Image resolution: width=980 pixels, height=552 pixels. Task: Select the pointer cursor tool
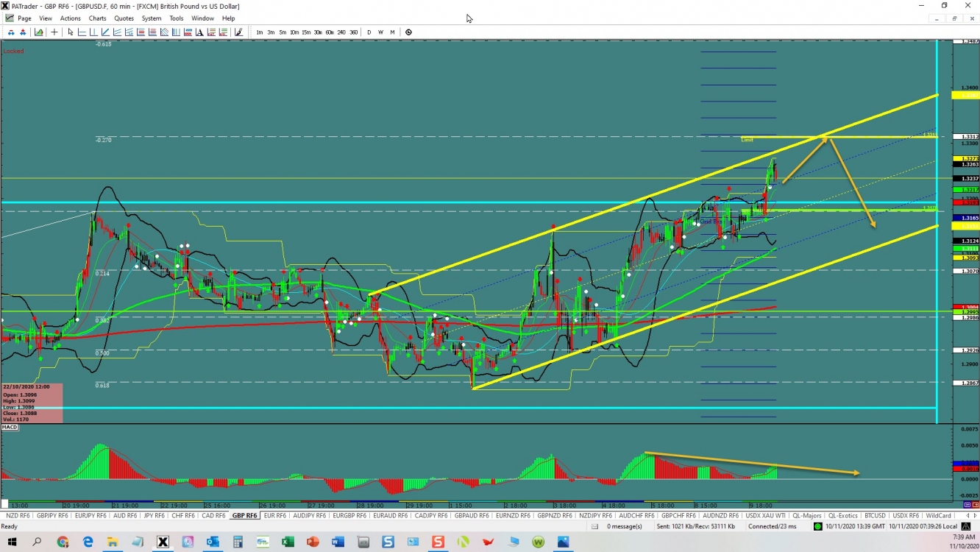click(x=71, y=32)
